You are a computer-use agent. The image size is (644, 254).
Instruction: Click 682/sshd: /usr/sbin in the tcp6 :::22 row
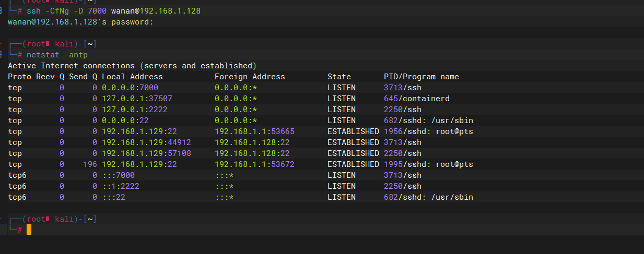428,197
